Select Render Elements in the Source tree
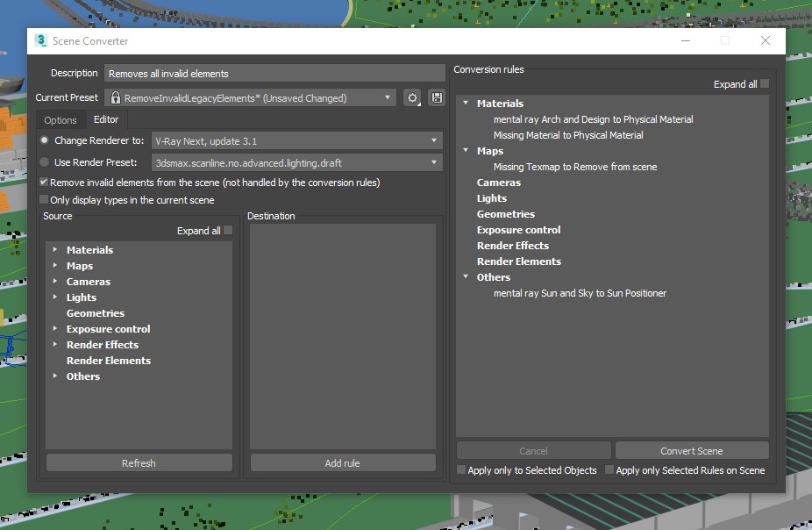 pyautogui.click(x=108, y=361)
